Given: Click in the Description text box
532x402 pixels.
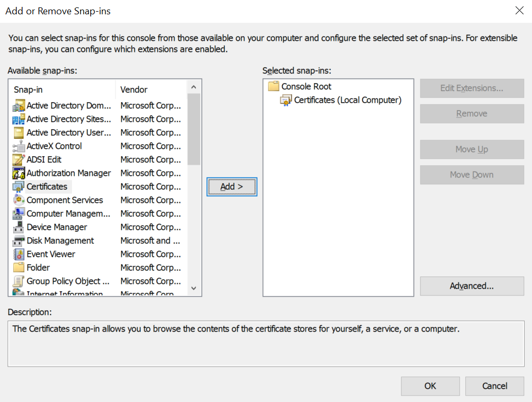Looking at the screenshot, I should click(x=266, y=344).
